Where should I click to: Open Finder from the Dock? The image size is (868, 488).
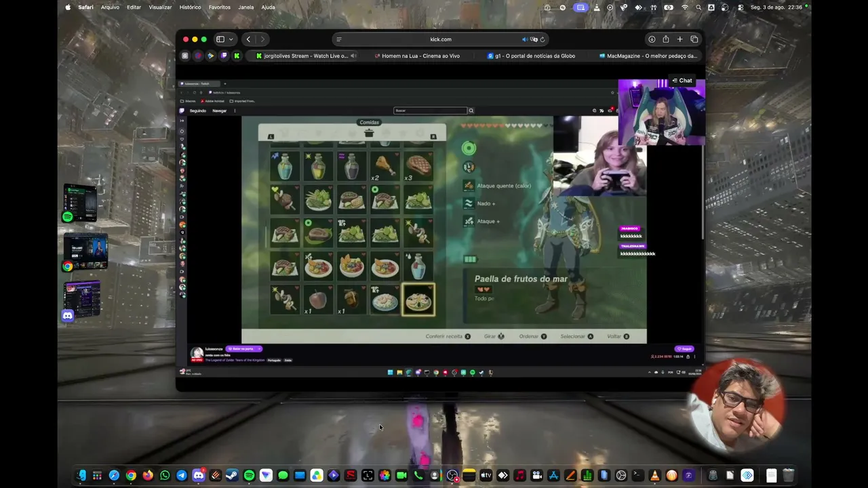[x=81, y=475]
